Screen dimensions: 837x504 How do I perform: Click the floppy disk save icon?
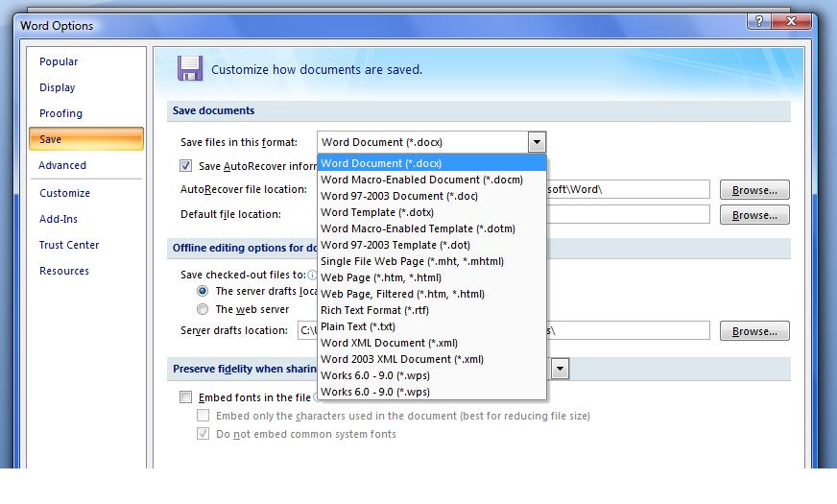189,68
